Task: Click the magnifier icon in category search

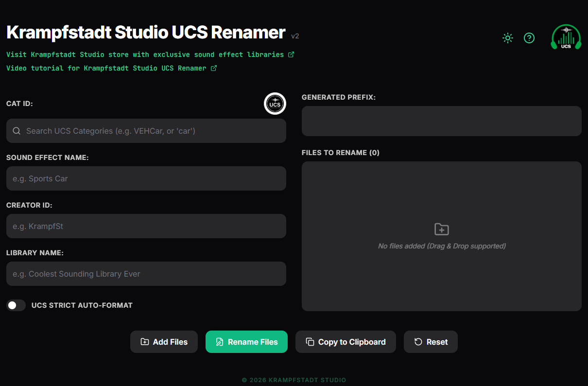Action: tap(17, 131)
